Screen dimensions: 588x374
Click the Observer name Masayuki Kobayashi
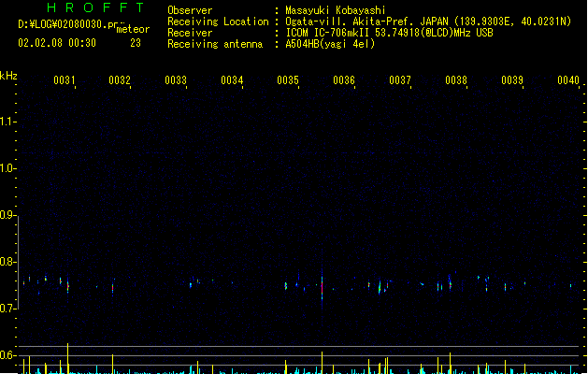tap(336, 10)
